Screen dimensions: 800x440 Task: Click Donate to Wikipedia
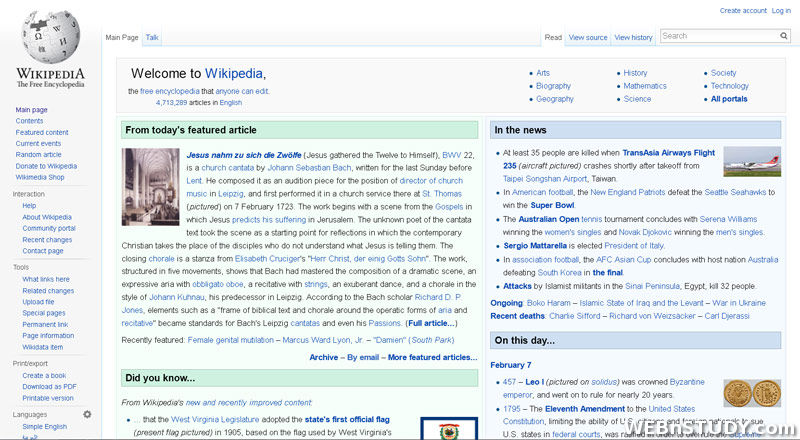click(46, 166)
